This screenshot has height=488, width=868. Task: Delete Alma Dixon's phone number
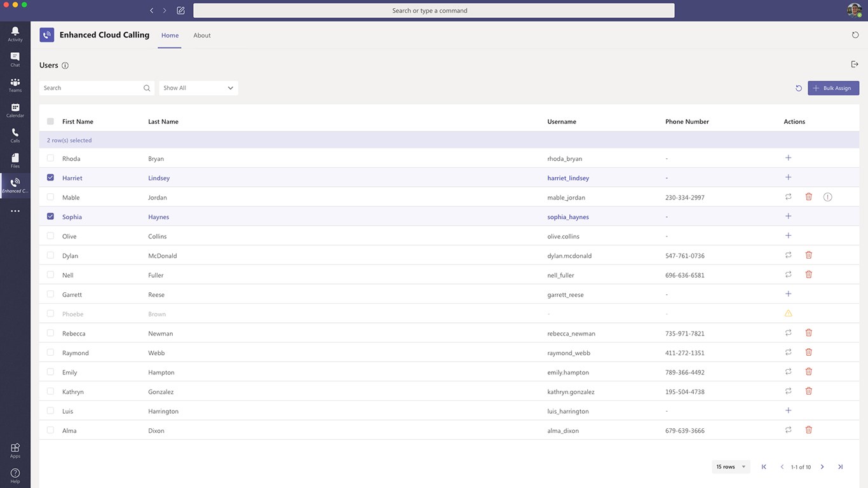[x=809, y=430]
